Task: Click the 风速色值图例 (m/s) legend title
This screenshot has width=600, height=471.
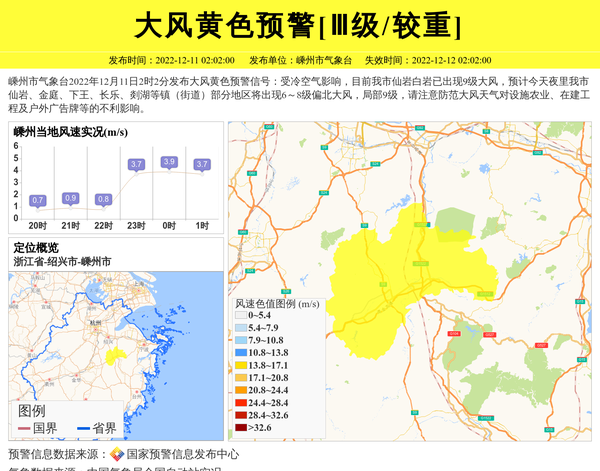Action: pyautogui.click(x=277, y=304)
